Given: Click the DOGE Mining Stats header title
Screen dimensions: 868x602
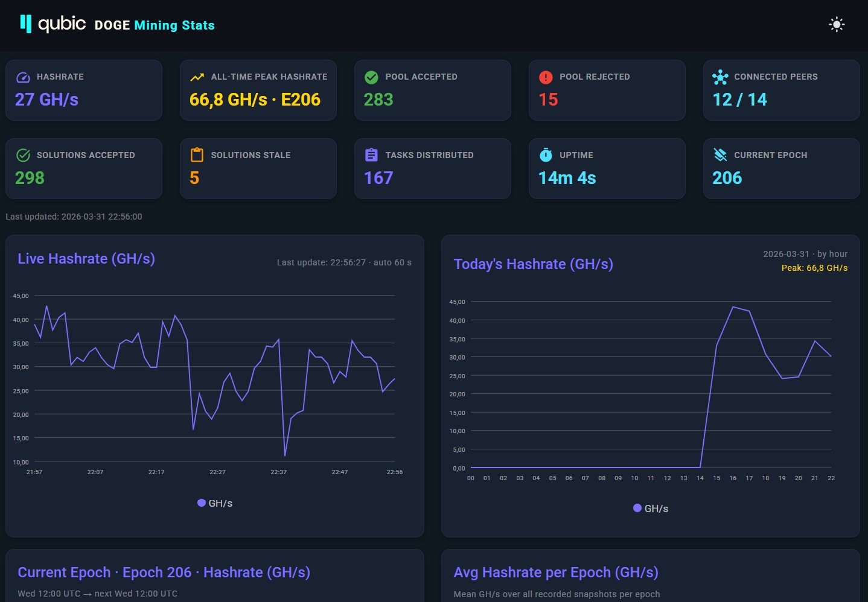Looking at the screenshot, I should pyautogui.click(x=155, y=25).
